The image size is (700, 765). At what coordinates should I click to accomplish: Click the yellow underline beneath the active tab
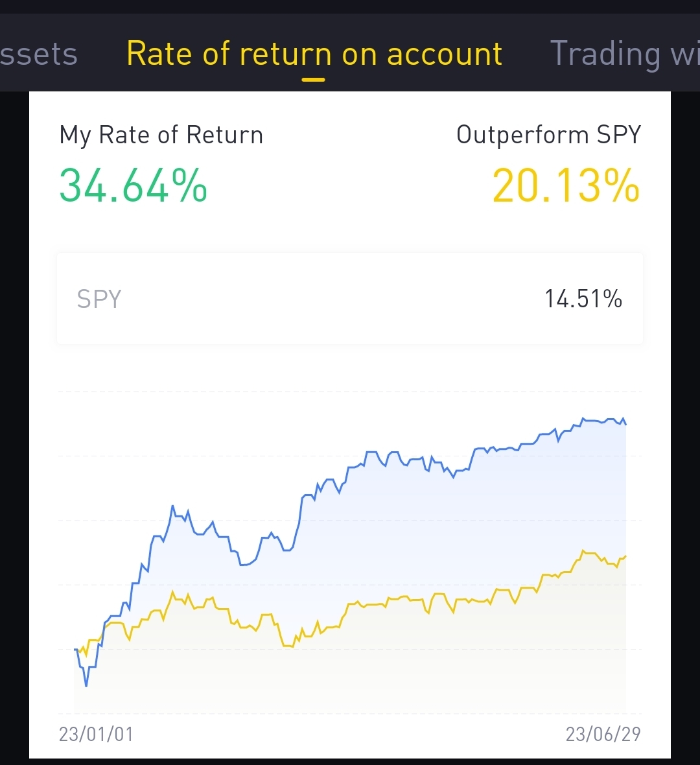tap(314, 80)
